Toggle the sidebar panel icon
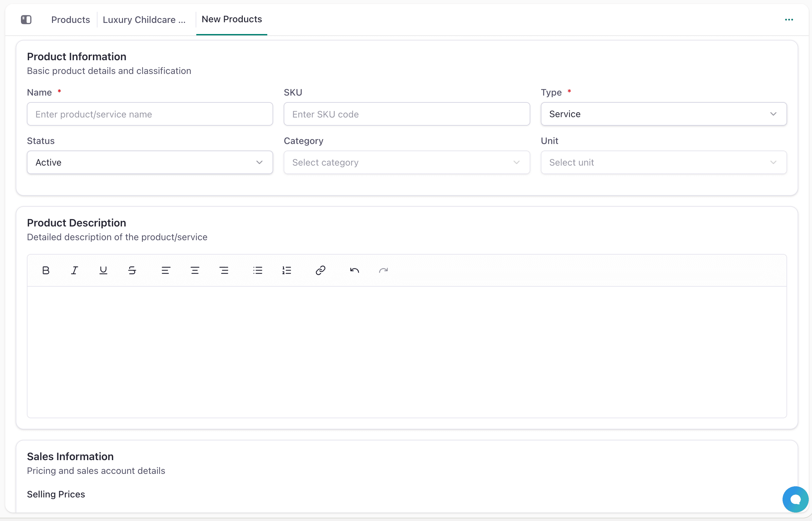Viewport: 812px width, 521px height. 26,20
